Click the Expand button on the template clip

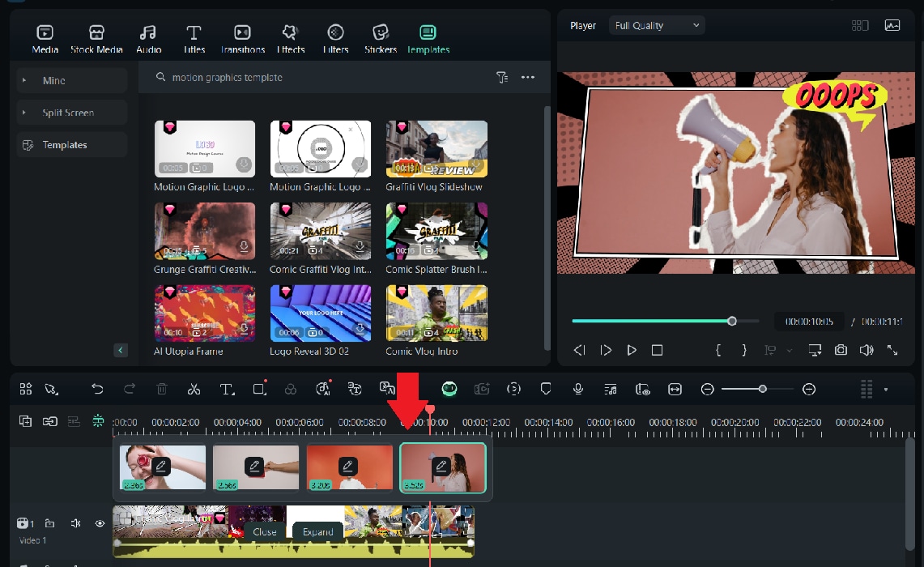pyautogui.click(x=318, y=531)
